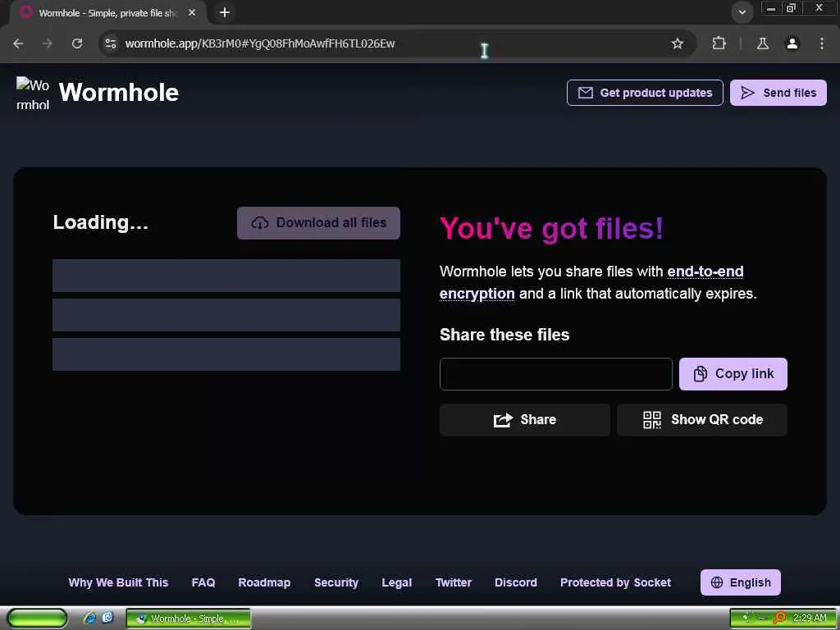Click Get product updates button
840x630 pixels.
click(645, 93)
